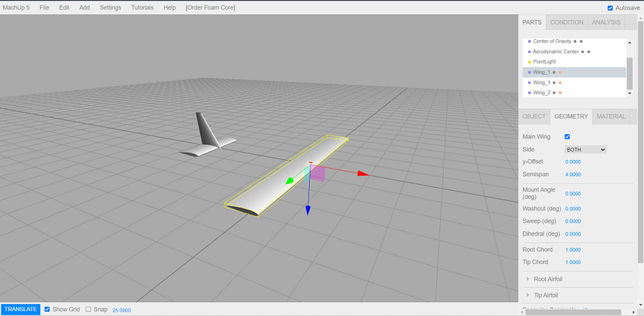
Task: Click the Semispan value 4.0000
Action: [x=573, y=175]
